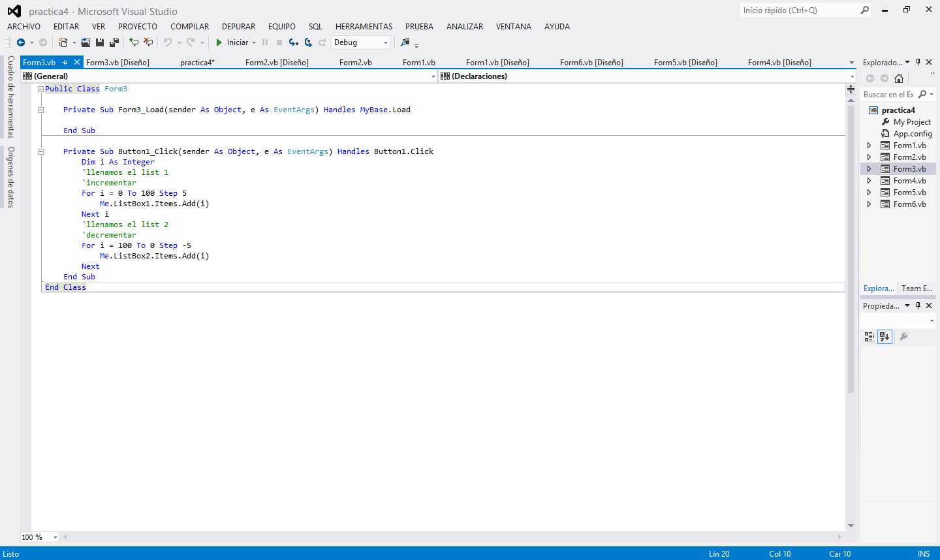Click the Home icon in Solution Explorer
The image size is (940, 560).
(900, 78)
